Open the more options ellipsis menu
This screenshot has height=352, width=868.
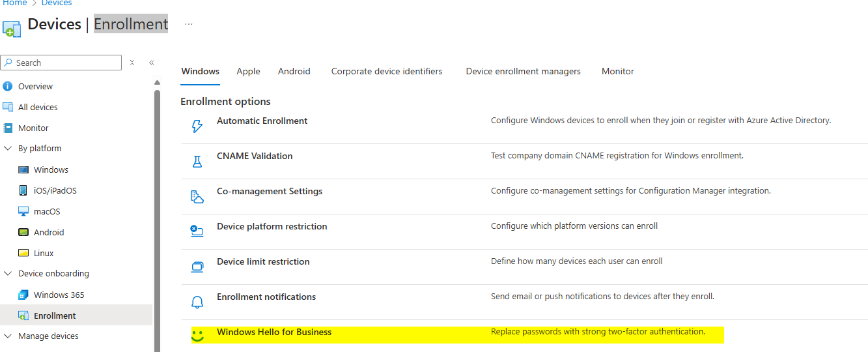point(189,24)
